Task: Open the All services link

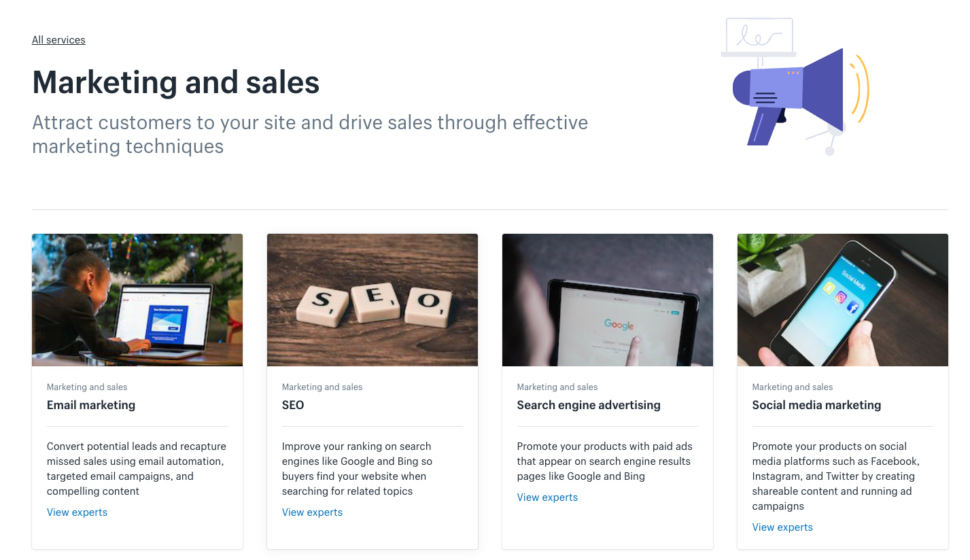Action: tap(58, 40)
